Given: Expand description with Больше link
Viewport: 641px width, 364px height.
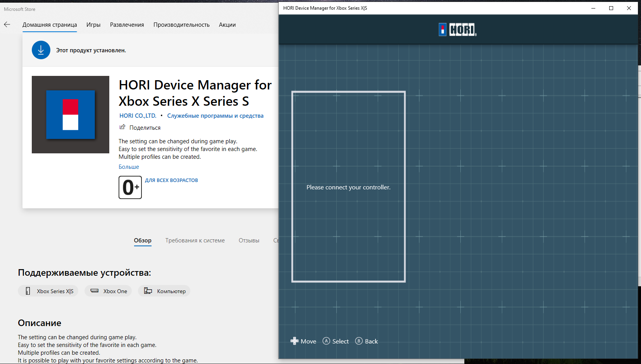Looking at the screenshot, I should point(129,167).
